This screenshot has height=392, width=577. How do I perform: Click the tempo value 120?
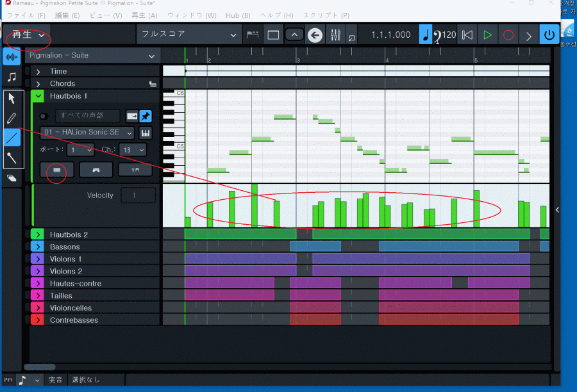pos(449,35)
